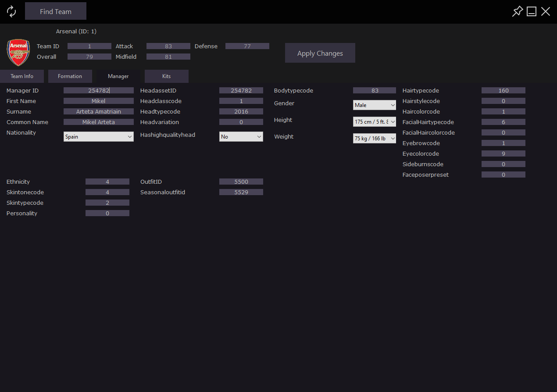Click the Hairstylecode field

click(x=503, y=101)
